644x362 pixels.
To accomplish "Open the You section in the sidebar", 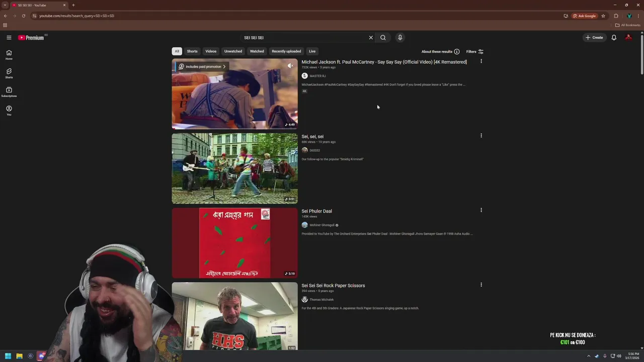I will point(9,111).
